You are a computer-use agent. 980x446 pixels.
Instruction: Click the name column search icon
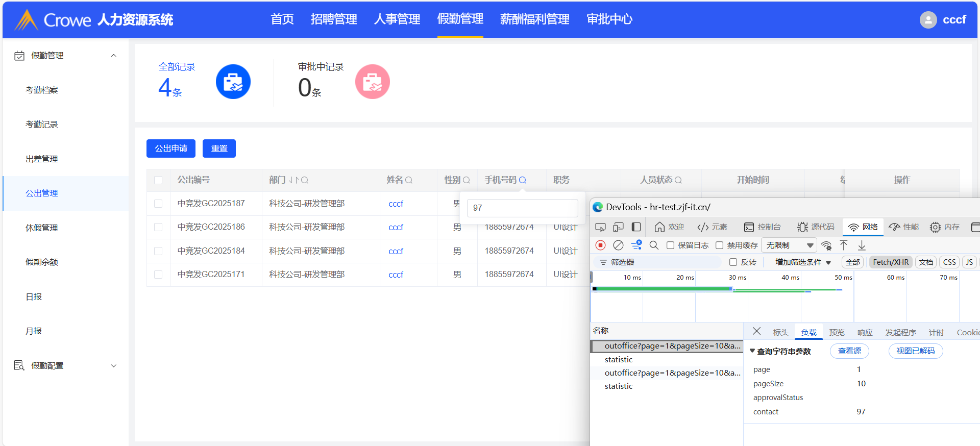click(x=409, y=180)
